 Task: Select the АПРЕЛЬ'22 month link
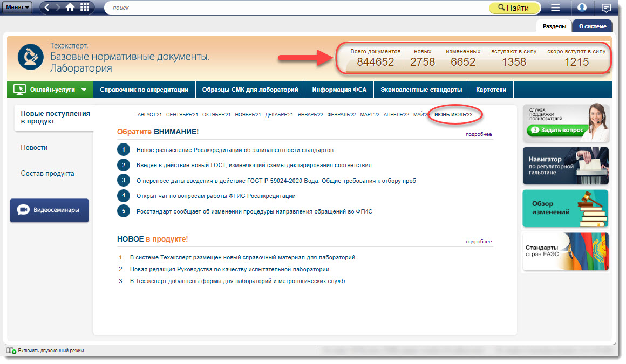[397, 114]
